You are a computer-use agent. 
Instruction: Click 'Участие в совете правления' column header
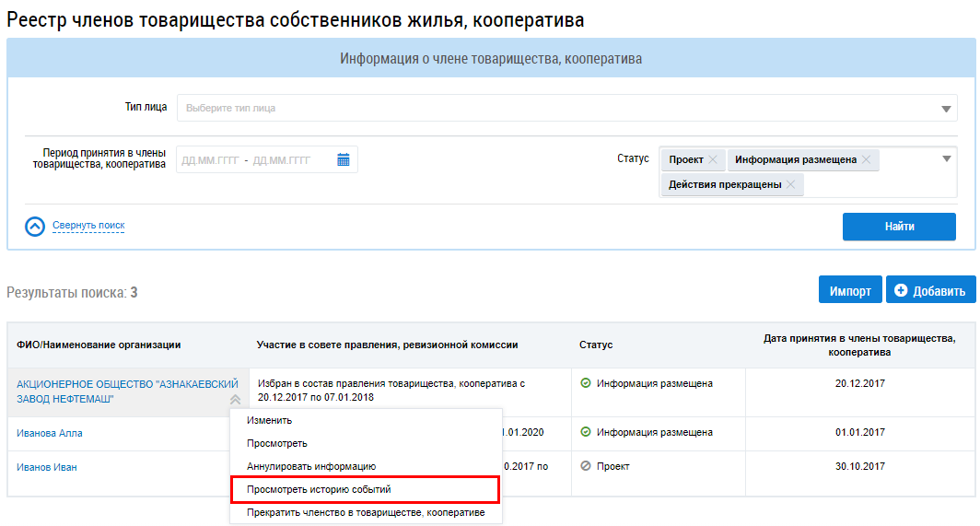pyautogui.click(x=387, y=345)
